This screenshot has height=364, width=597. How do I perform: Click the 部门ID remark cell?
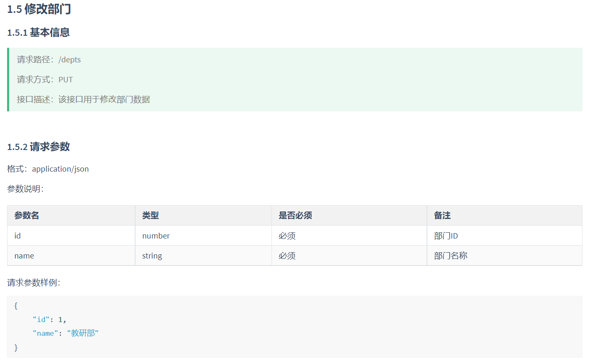(x=446, y=236)
